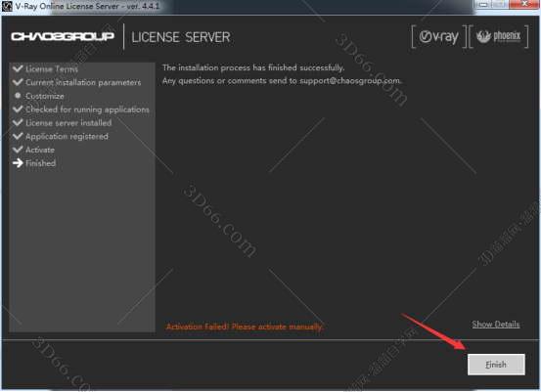The height and width of the screenshot is (392, 541).
Task: Click the V-Ray logo badge
Action: click(438, 36)
